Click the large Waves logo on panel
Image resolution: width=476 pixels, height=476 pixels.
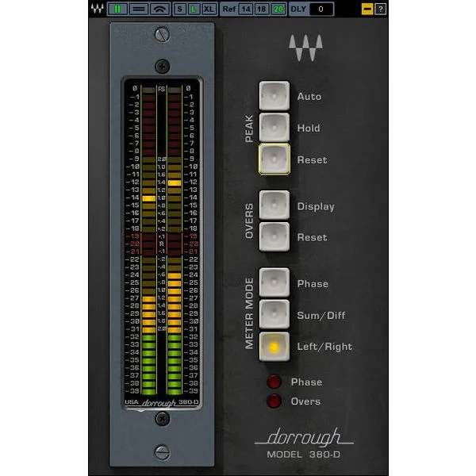point(305,48)
